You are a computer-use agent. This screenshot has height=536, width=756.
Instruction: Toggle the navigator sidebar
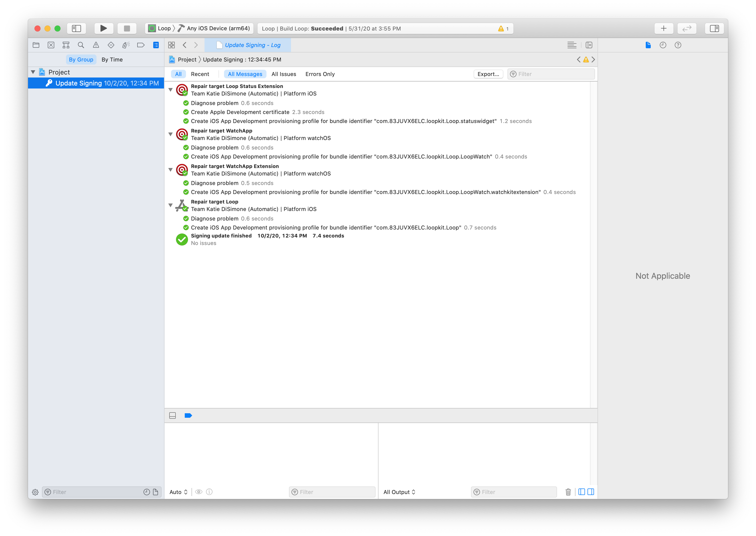point(76,28)
